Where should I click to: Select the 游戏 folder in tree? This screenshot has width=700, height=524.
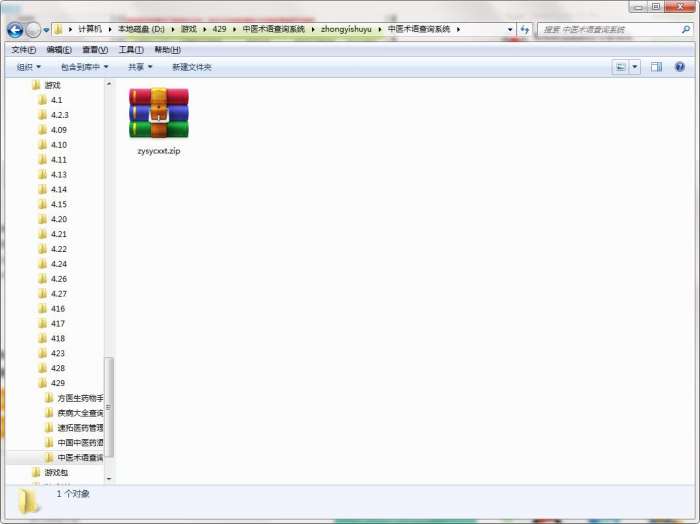pyautogui.click(x=52, y=85)
